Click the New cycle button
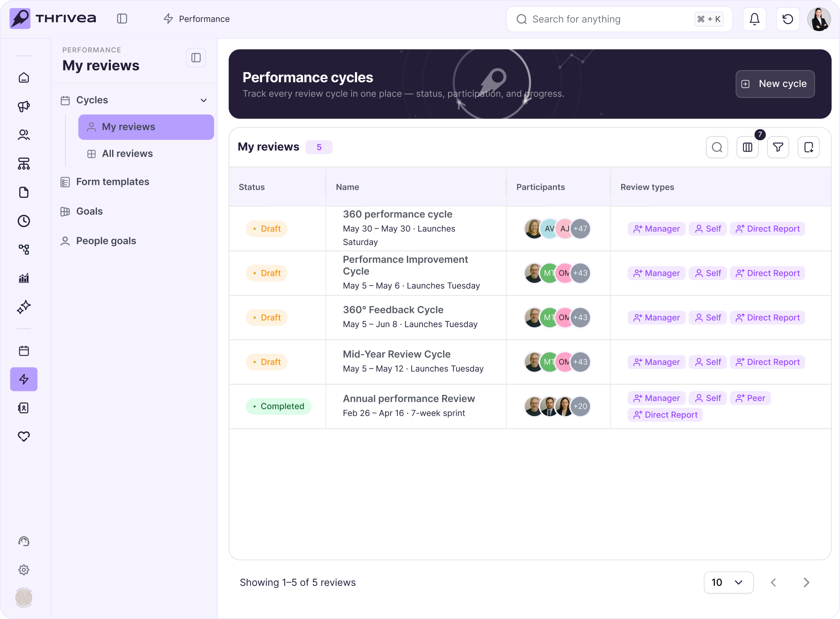Viewport: 840px width, 619px height. tap(775, 84)
